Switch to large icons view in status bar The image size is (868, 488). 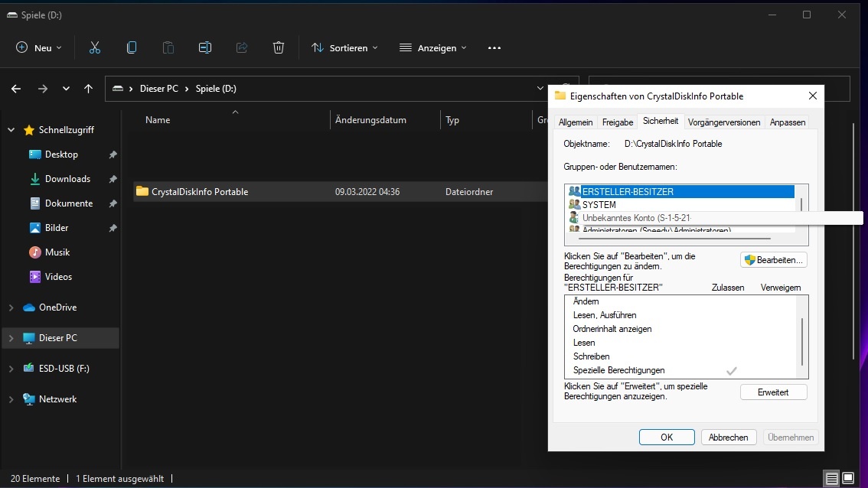[x=848, y=479]
